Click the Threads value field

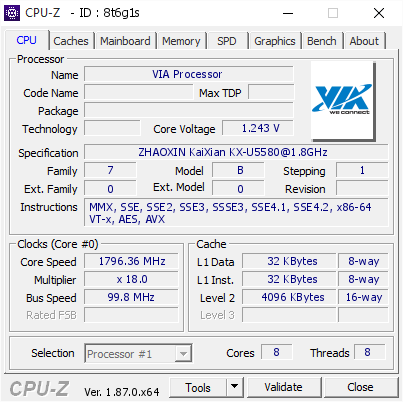[x=369, y=352]
